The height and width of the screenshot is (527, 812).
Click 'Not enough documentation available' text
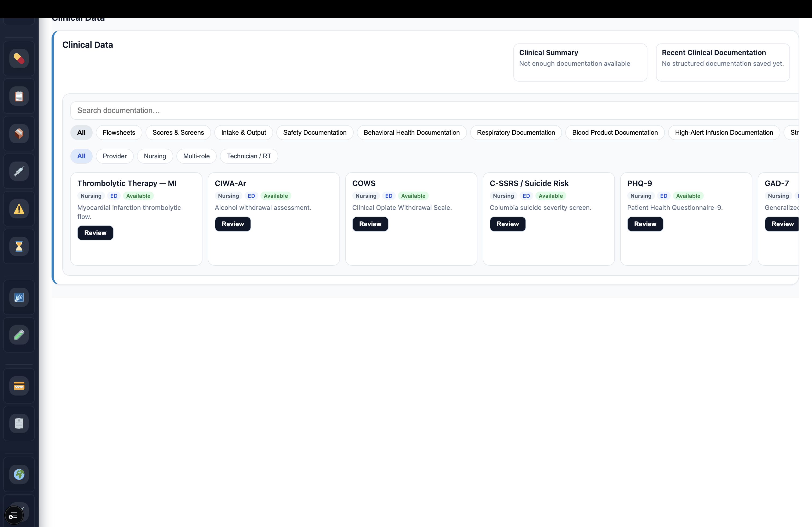(x=575, y=63)
